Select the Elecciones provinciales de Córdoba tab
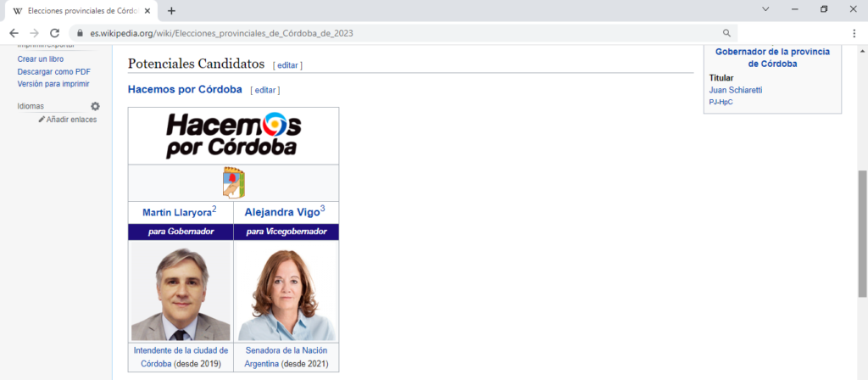 (x=82, y=10)
